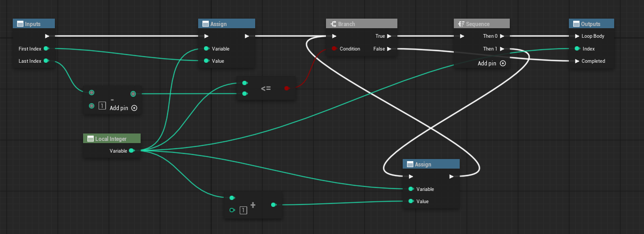Screen dimensions: 644x234
Task: Click Add pin on the Sequence node
Action: click(487, 63)
